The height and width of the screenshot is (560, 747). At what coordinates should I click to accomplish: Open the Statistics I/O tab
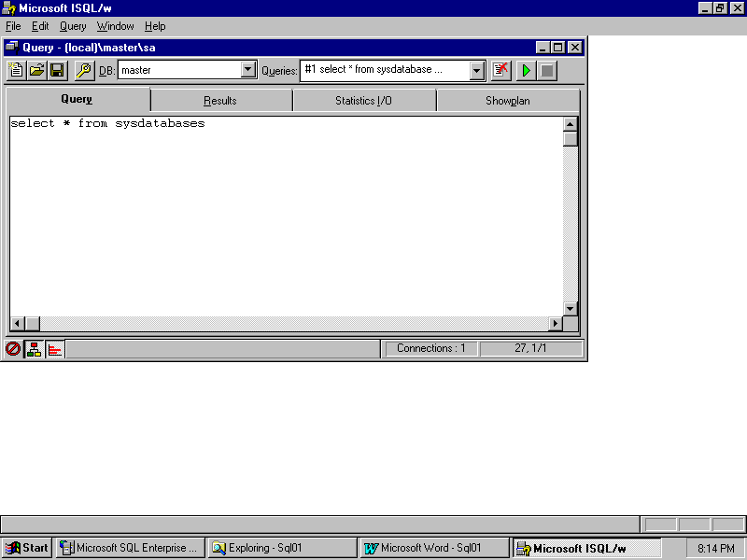(x=363, y=101)
